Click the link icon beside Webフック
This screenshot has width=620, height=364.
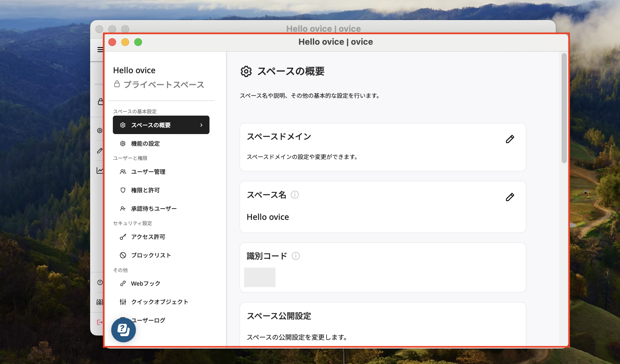pos(123,283)
